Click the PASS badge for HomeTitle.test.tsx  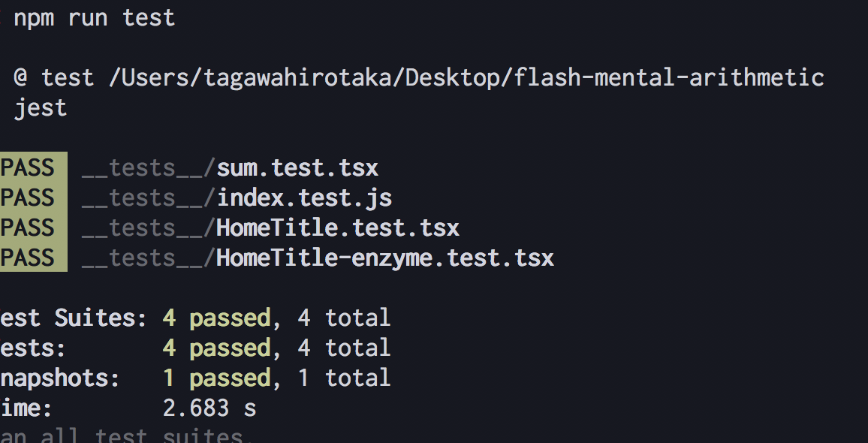tap(33, 227)
